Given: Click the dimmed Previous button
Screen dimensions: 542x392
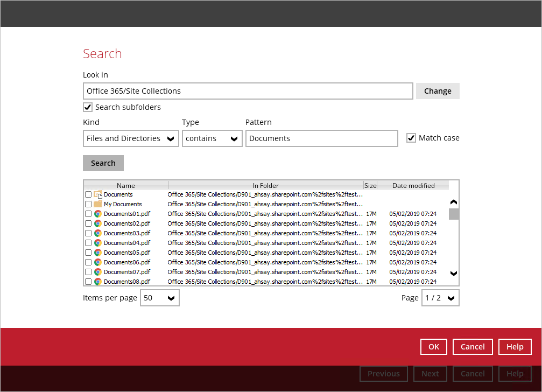Looking at the screenshot, I should [384, 374].
